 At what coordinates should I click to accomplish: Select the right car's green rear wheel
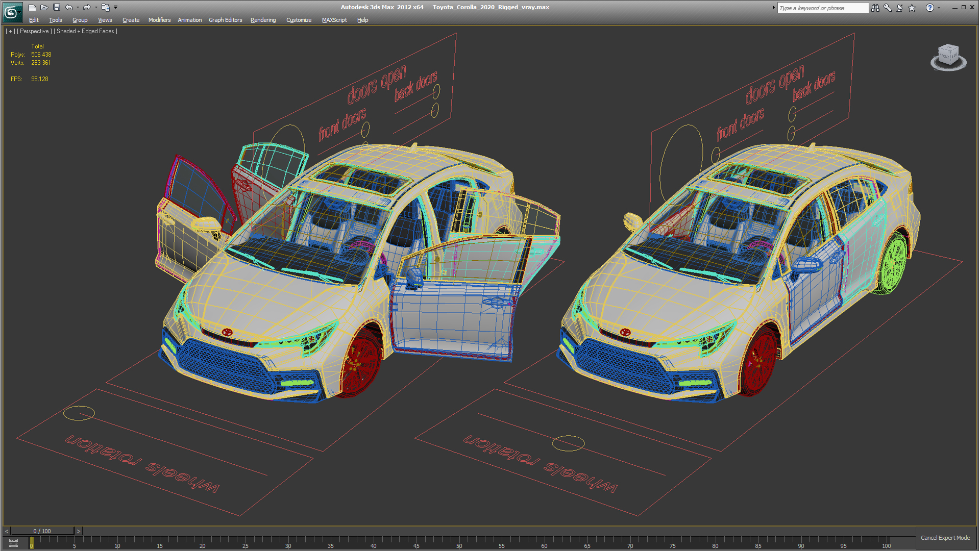tap(892, 263)
